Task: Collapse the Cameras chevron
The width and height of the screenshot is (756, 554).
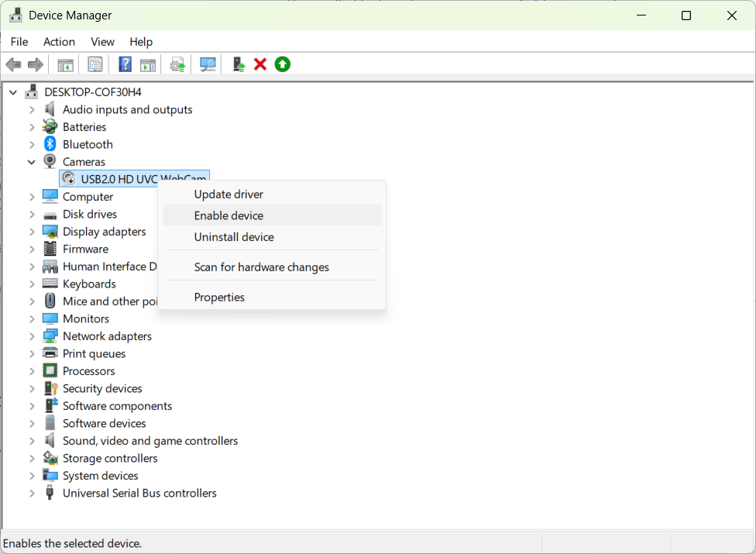Action: [x=31, y=162]
